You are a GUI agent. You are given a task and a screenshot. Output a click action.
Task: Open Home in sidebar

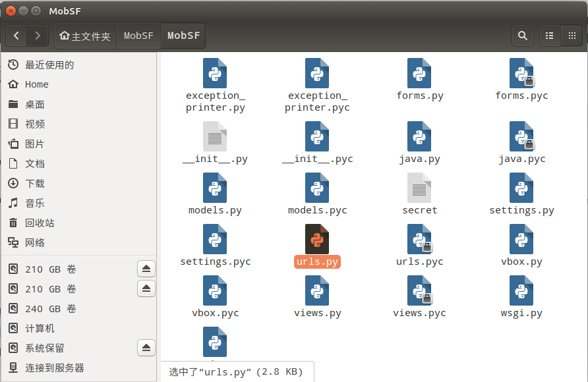point(78,84)
